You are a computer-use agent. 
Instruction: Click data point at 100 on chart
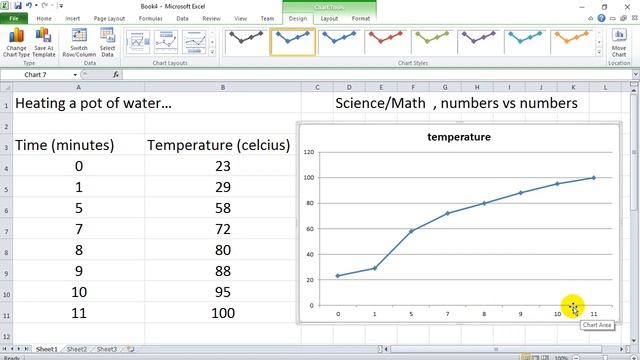click(x=594, y=178)
